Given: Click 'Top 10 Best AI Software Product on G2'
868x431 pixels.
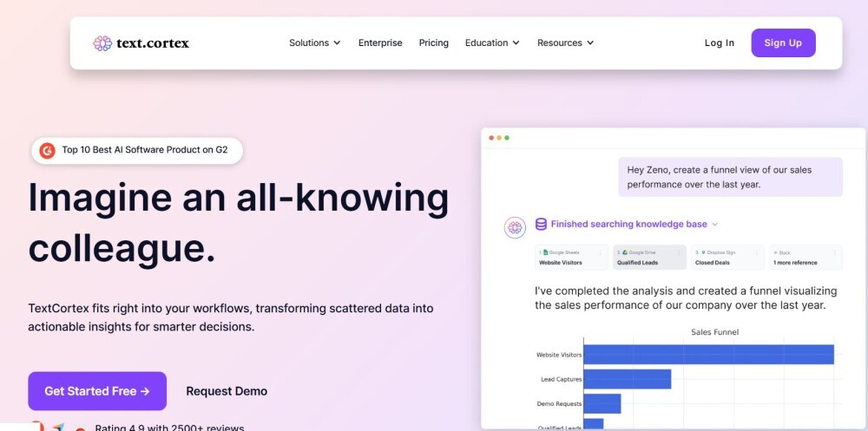Looking at the screenshot, I should (x=144, y=149).
